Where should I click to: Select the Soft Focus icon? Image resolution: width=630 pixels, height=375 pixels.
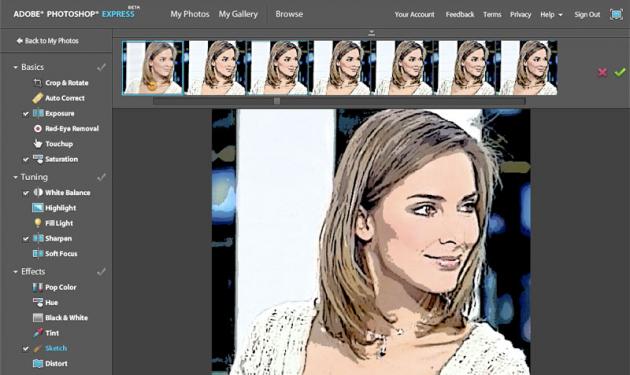(x=38, y=254)
